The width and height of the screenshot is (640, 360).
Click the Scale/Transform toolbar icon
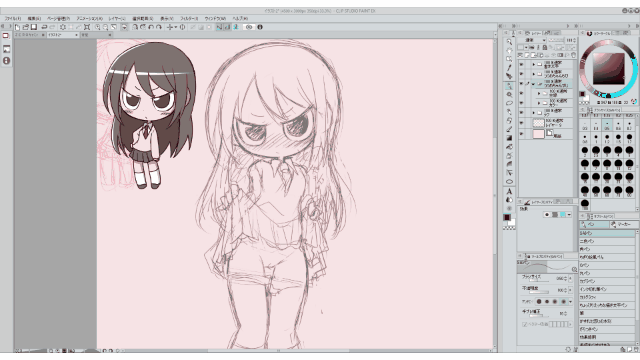87,27
